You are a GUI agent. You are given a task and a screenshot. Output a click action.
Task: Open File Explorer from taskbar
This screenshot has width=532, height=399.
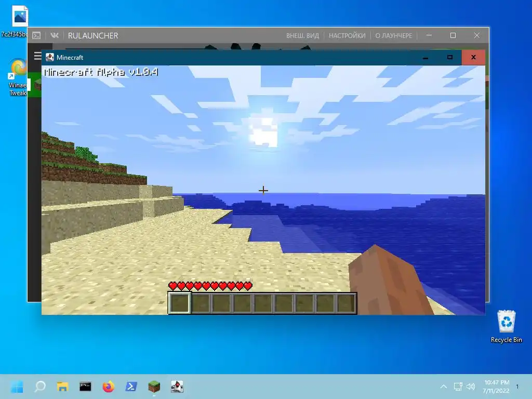point(63,387)
